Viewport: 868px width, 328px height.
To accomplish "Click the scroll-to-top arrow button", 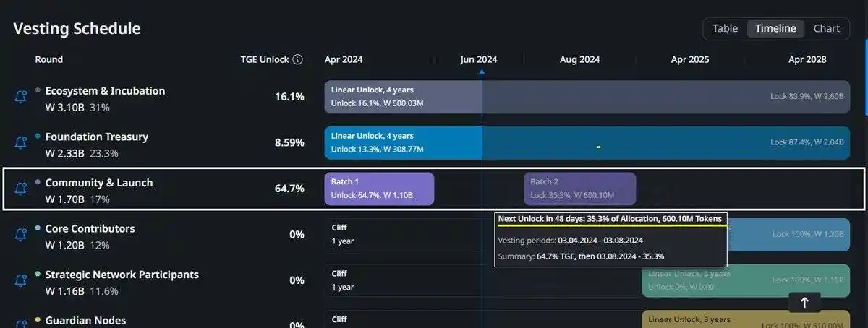I will (x=804, y=303).
